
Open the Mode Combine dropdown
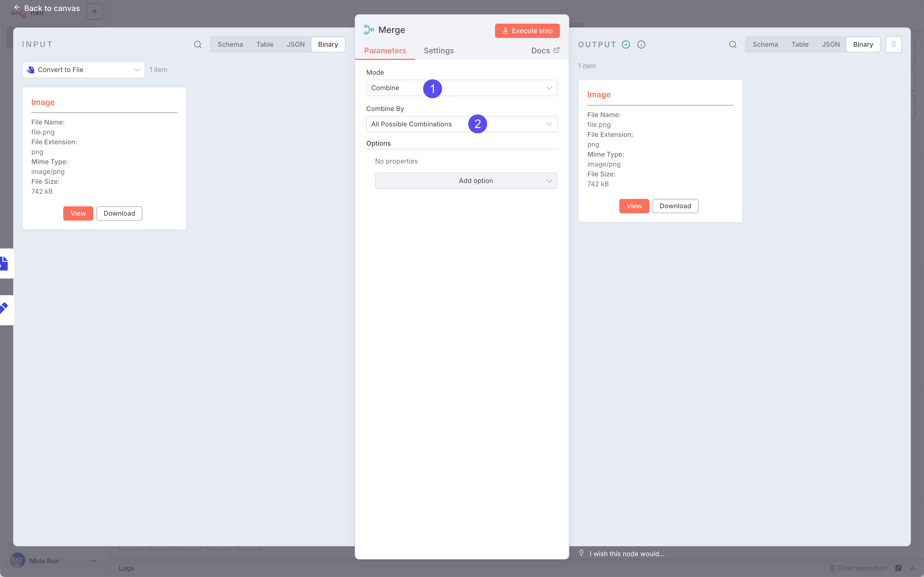tap(461, 88)
